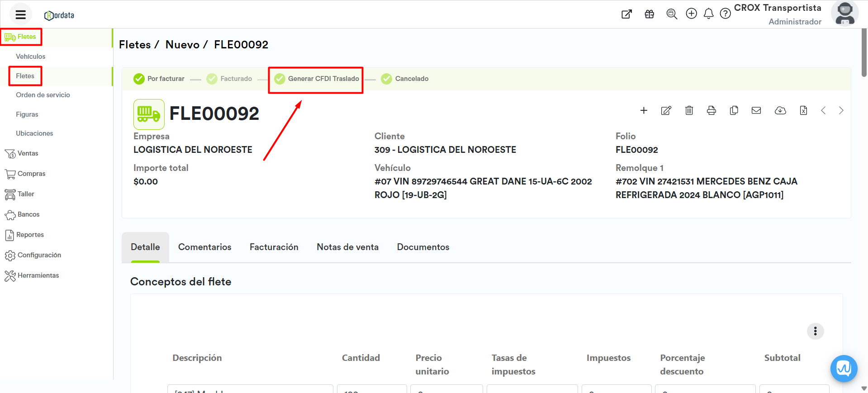Print the freight record

[x=711, y=110]
